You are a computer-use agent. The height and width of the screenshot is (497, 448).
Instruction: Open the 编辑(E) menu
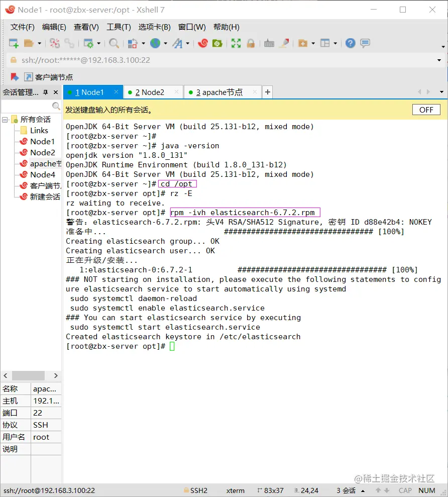click(54, 27)
